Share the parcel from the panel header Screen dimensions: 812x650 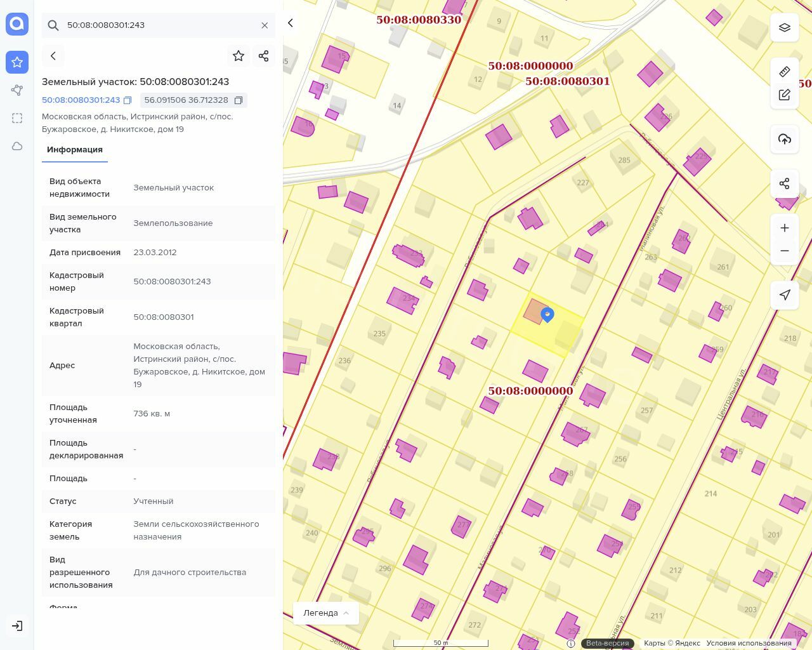(264, 56)
